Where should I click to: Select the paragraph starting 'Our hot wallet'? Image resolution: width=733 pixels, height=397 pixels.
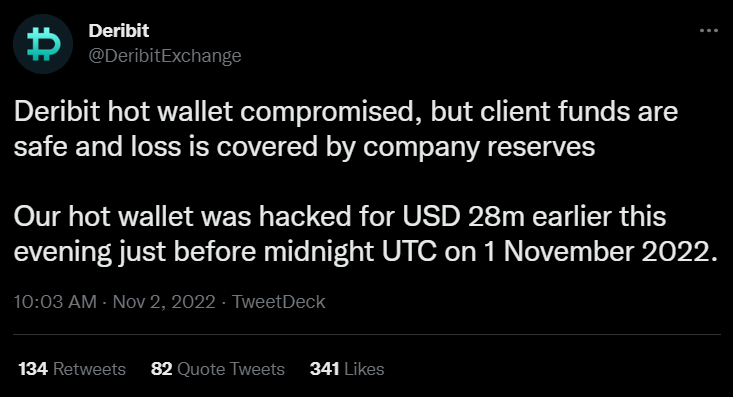366,234
